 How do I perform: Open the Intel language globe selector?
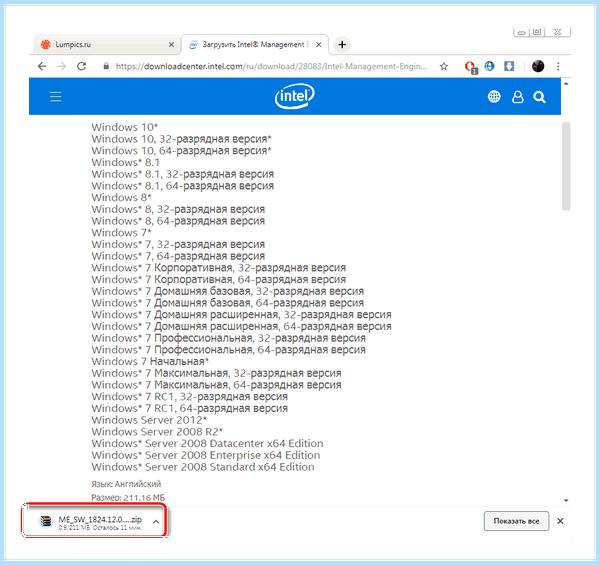[x=494, y=97]
